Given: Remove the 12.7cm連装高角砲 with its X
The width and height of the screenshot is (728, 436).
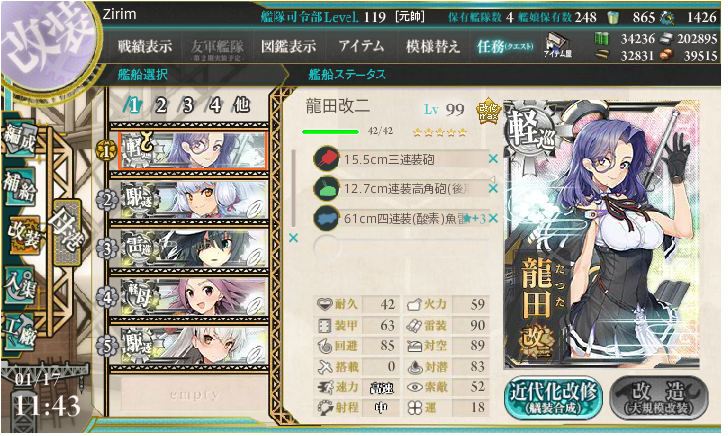Looking at the screenshot, I should [493, 188].
